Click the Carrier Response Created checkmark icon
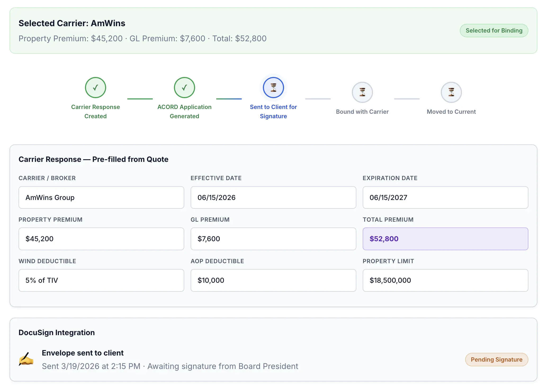The image size is (548, 392). point(95,88)
